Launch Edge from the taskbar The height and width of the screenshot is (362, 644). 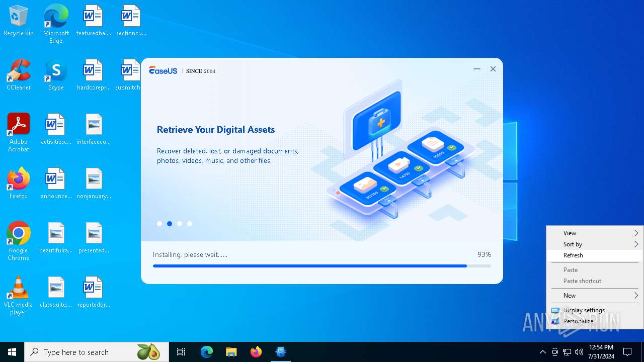(x=207, y=352)
